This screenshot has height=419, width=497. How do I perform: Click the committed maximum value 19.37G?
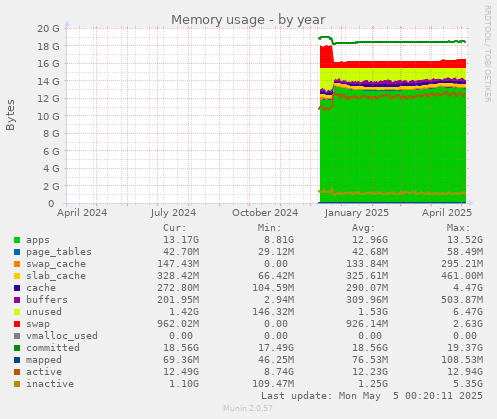point(465,348)
